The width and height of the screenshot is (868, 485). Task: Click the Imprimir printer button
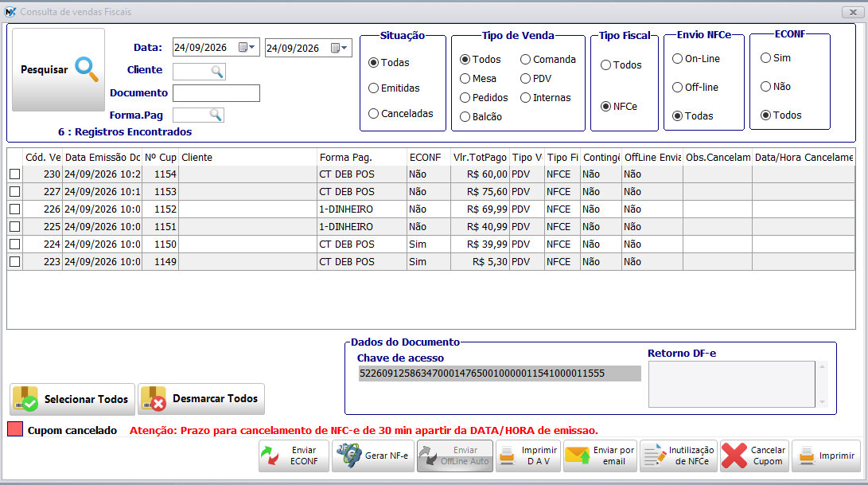pos(827,456)
